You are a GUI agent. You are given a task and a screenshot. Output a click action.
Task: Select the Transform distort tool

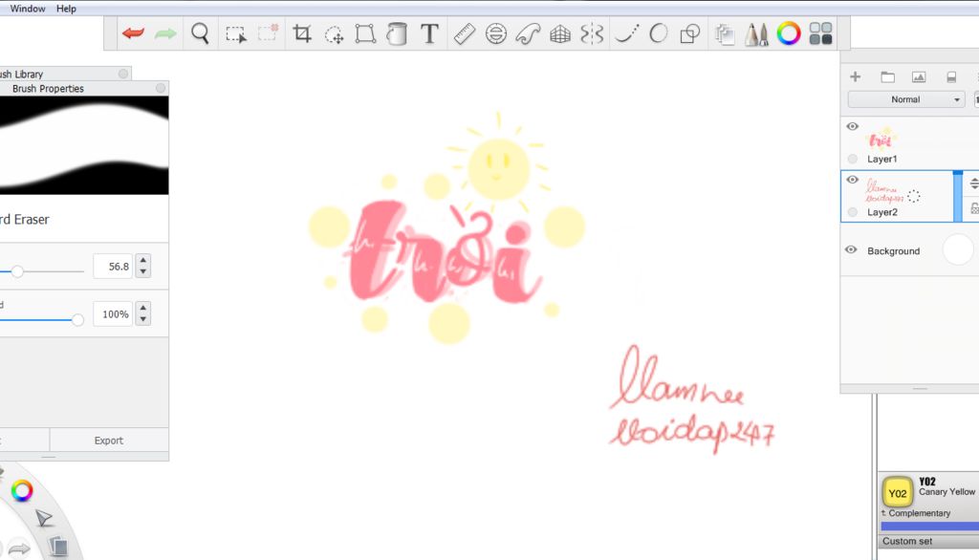[x=365, y=33]
